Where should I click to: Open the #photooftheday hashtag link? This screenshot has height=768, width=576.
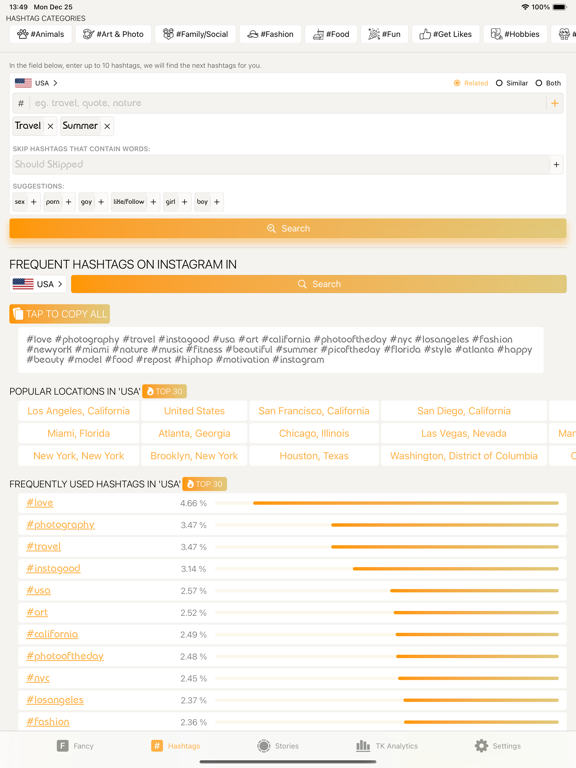(65, 656)
